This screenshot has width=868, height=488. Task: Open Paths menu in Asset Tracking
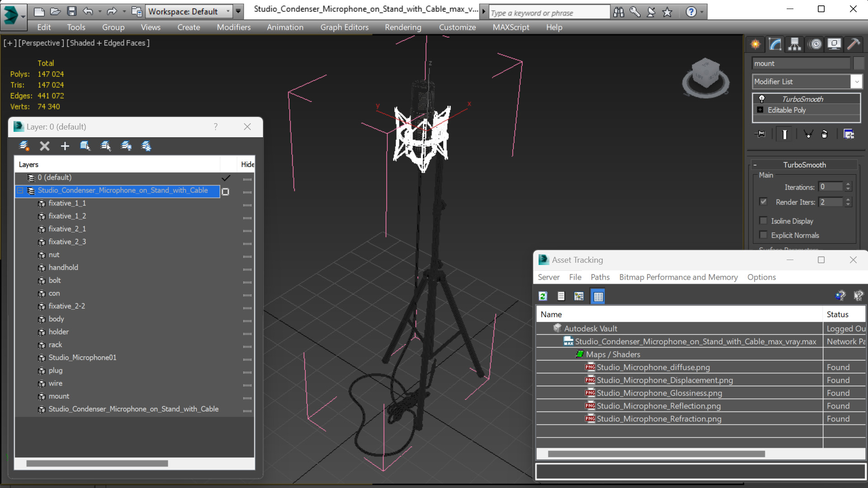pyautogui.click(x=600, y=277)
